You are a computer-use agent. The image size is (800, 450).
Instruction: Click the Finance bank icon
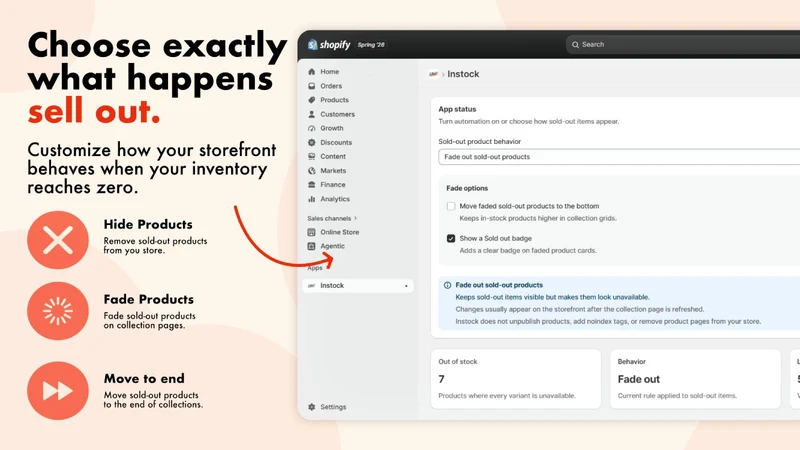click(312, 185)
